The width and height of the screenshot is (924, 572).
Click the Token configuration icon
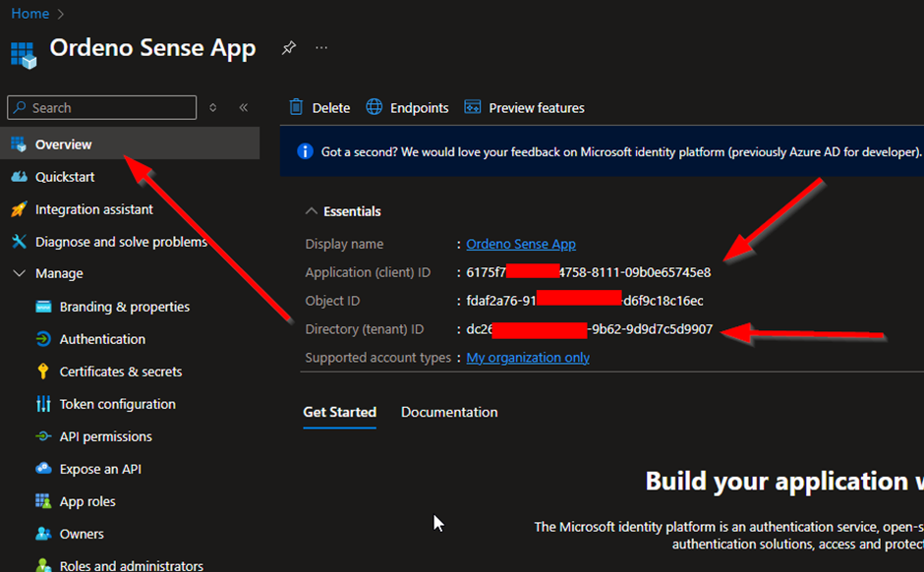pos(43,404)
